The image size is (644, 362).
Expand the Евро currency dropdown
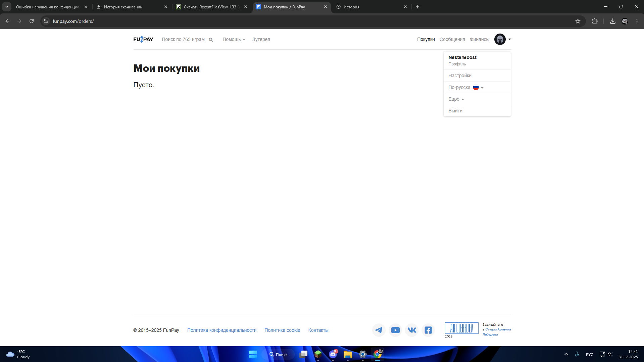coord(456,99)
